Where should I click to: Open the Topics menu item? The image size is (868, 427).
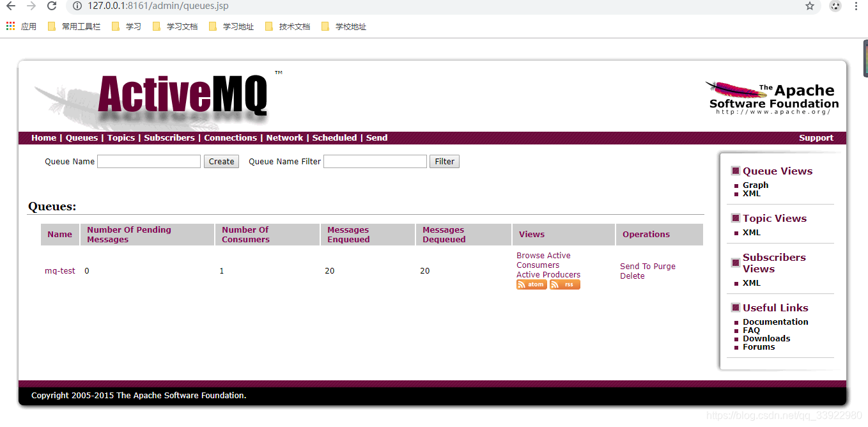[121, 138]
